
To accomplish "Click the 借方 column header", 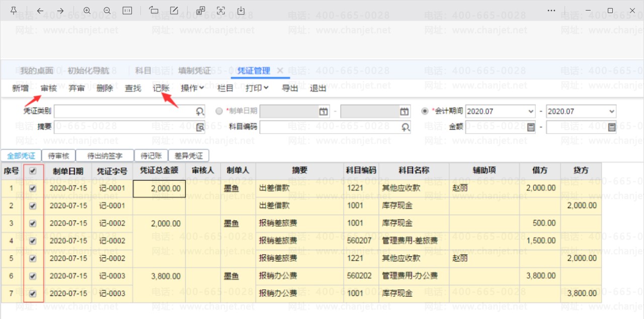I will pyautogui.click(x=540, y=171).
